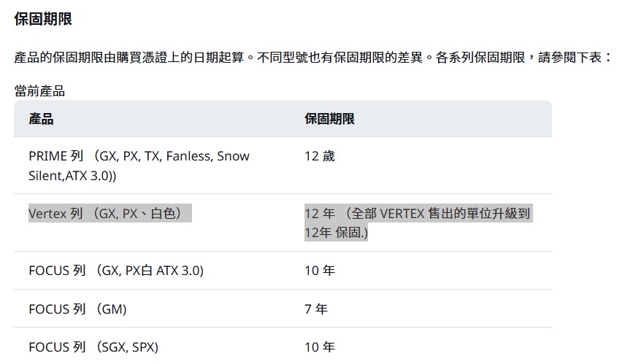Click the word Fanless in PRIME row
Image resolution: width=625 pixels, height=364 pixels.
click(x=188, y=156)
